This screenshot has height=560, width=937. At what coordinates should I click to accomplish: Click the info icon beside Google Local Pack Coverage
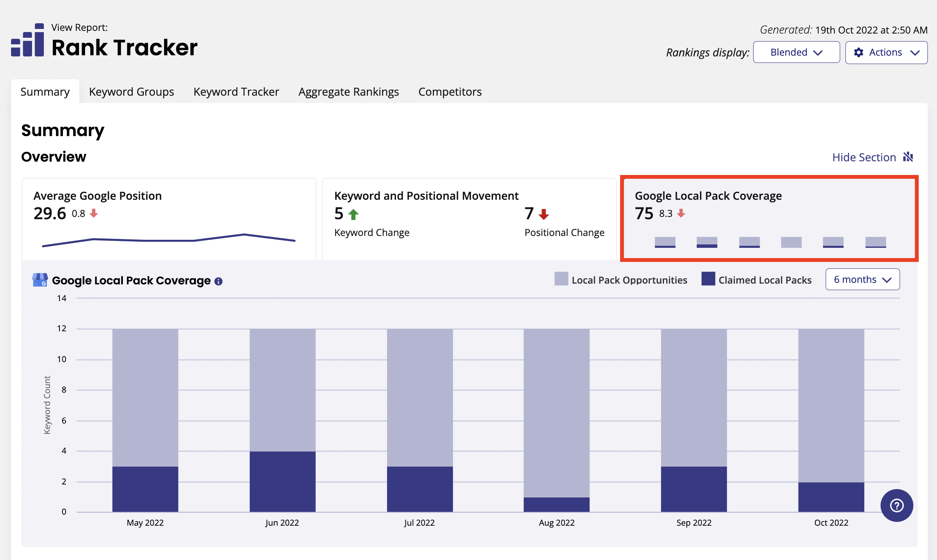click(219, 281)
